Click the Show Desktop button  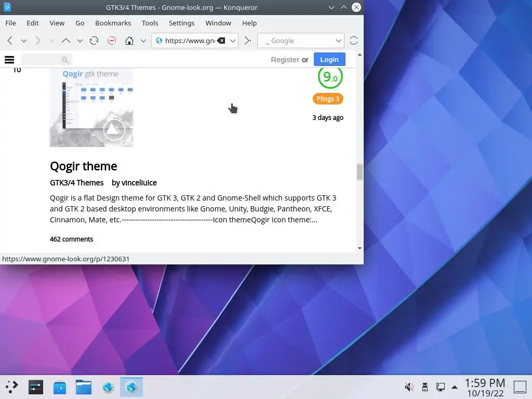point(520,387)
